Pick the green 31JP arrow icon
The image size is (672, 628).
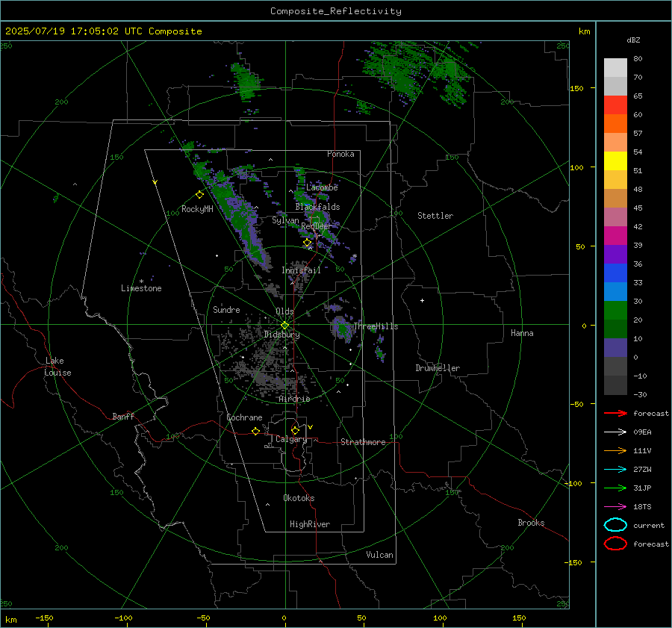tap(615, 488)
